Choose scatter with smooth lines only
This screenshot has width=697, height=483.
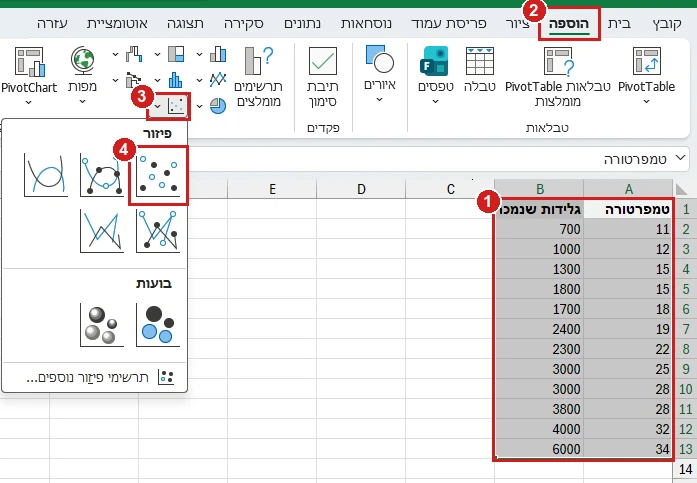(46, 176)
